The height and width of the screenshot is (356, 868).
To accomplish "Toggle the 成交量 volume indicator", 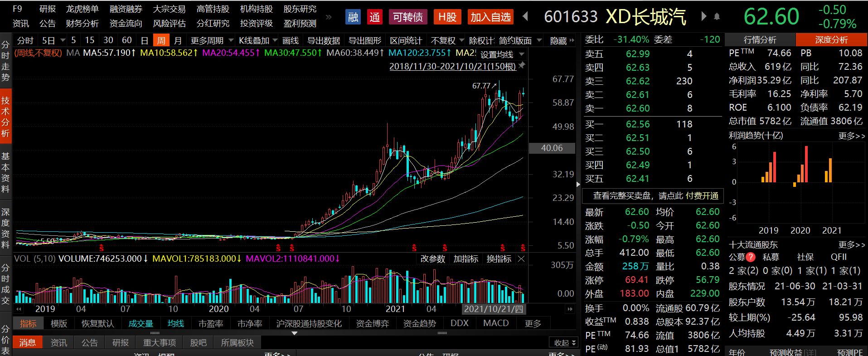I will click(141, 323).
